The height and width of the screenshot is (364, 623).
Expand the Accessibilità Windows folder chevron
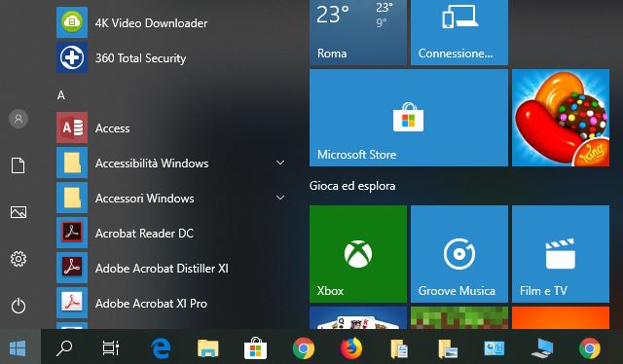coord(280,163)
